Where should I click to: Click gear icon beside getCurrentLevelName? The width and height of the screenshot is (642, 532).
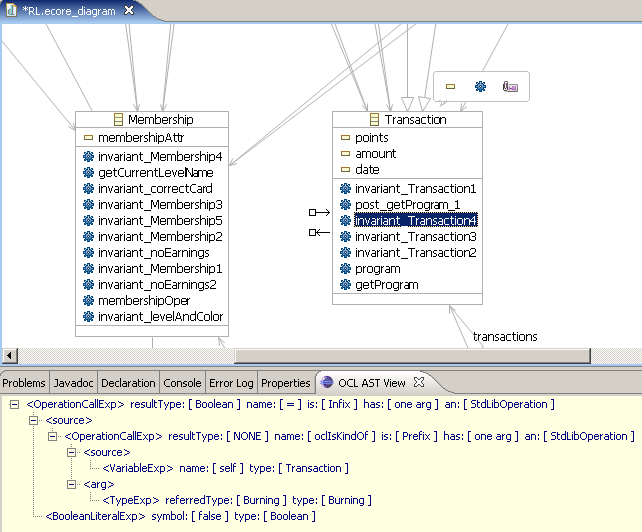coord(88,172)
